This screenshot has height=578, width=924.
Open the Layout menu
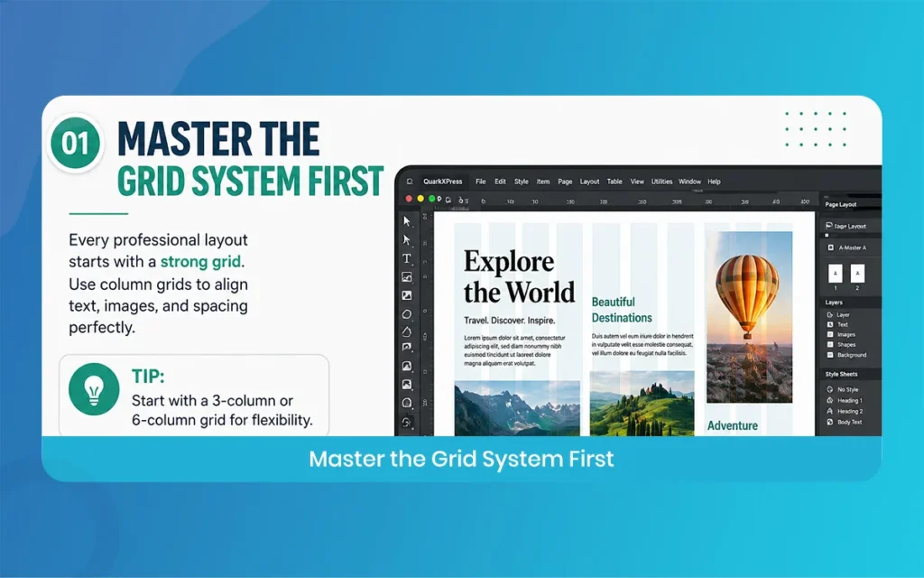point(589,182)
